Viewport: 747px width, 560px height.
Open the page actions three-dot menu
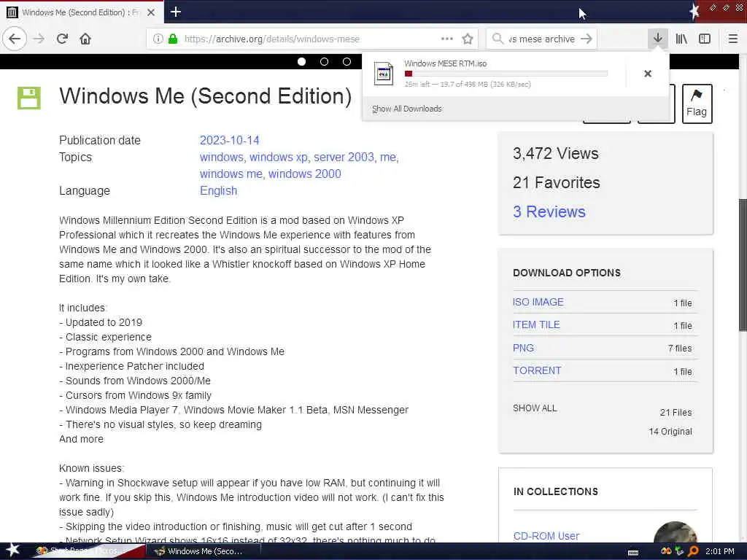[447, 39]
